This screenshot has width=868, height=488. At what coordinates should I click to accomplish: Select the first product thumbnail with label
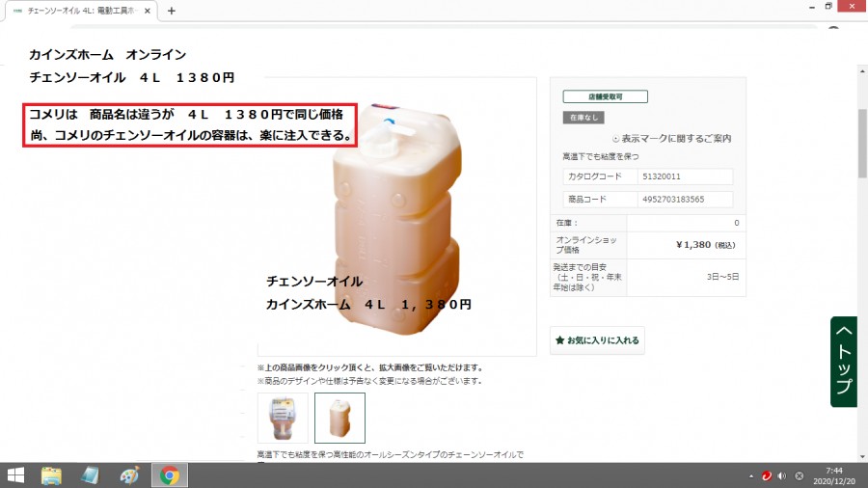tap(283, 418)
